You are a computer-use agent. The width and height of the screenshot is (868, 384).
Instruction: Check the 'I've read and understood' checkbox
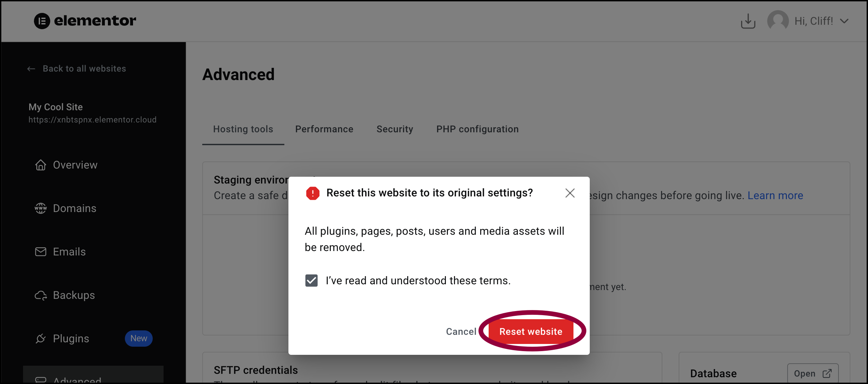(x=312, y=281)
